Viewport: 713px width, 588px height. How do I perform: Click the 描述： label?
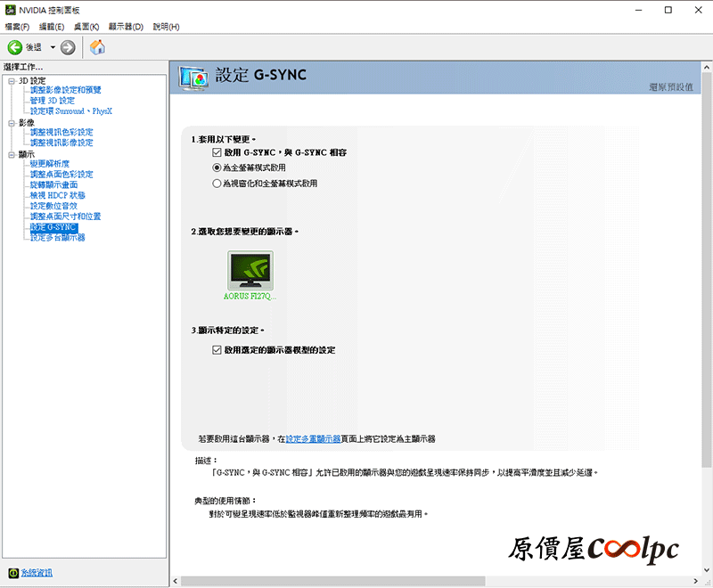coord(206,461)
